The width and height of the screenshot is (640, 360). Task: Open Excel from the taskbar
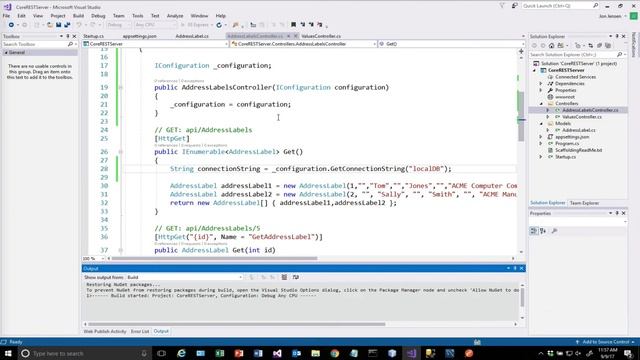click(x=220, y=353)
